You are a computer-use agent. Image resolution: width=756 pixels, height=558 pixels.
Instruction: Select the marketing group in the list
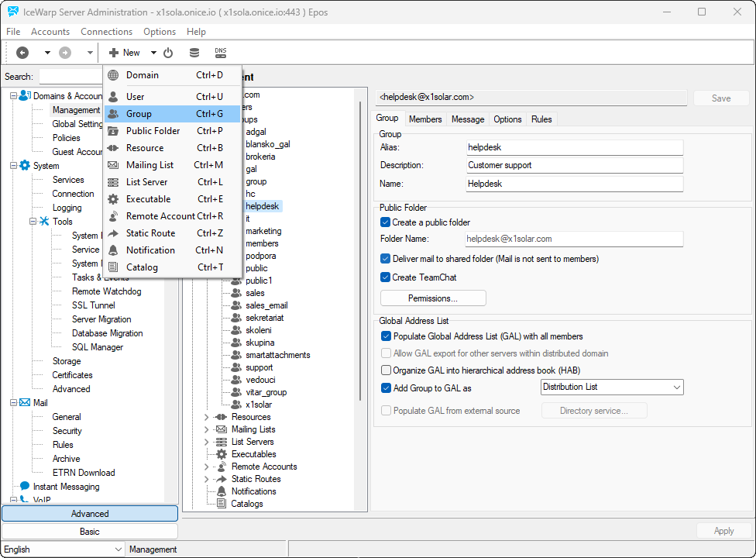263,231
